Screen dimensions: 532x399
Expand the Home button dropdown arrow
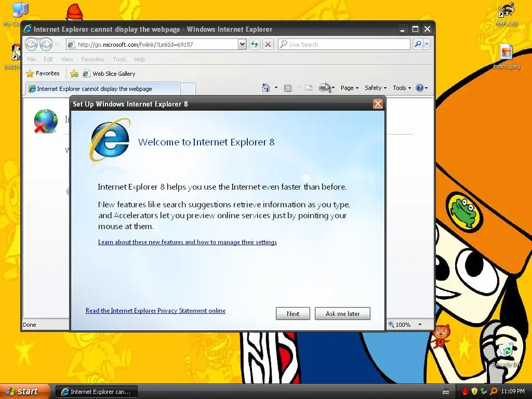click(x=276, y=88)
